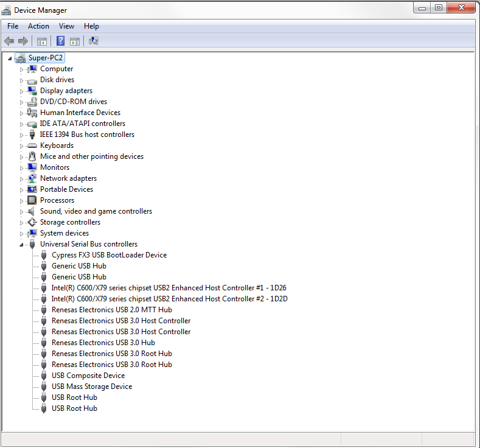Click the Display adapters category icon
The width and height of the screenshot is (480, 448).
coord(32,91)
